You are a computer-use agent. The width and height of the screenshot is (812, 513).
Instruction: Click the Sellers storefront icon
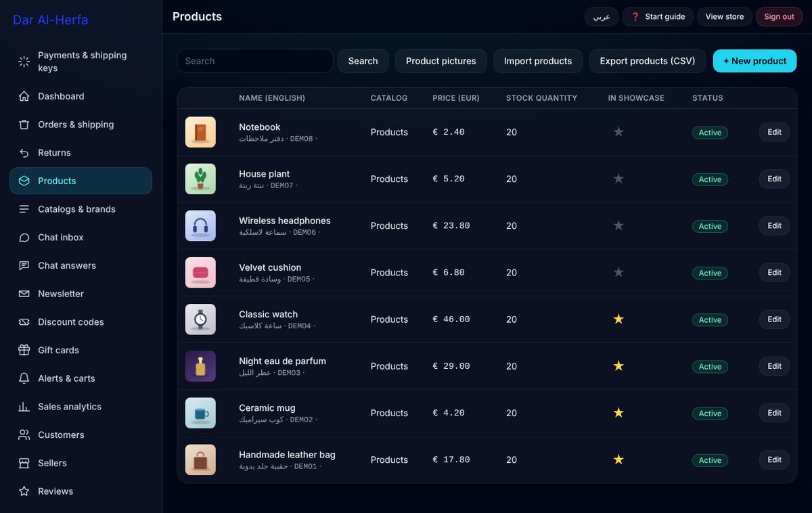click(24, 463)
